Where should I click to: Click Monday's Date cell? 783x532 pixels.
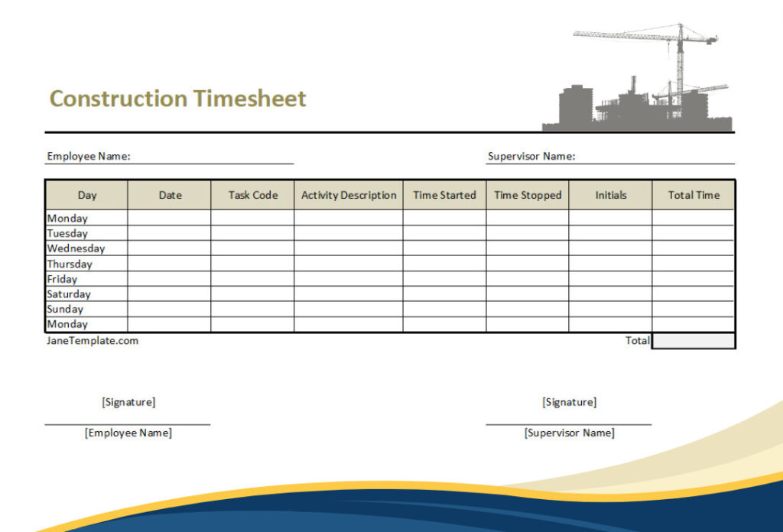pos(169,219)
